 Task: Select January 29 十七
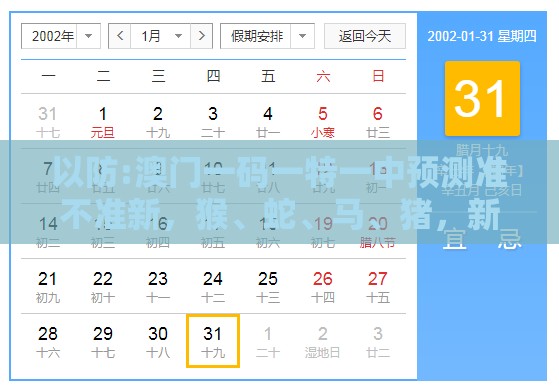103,342
